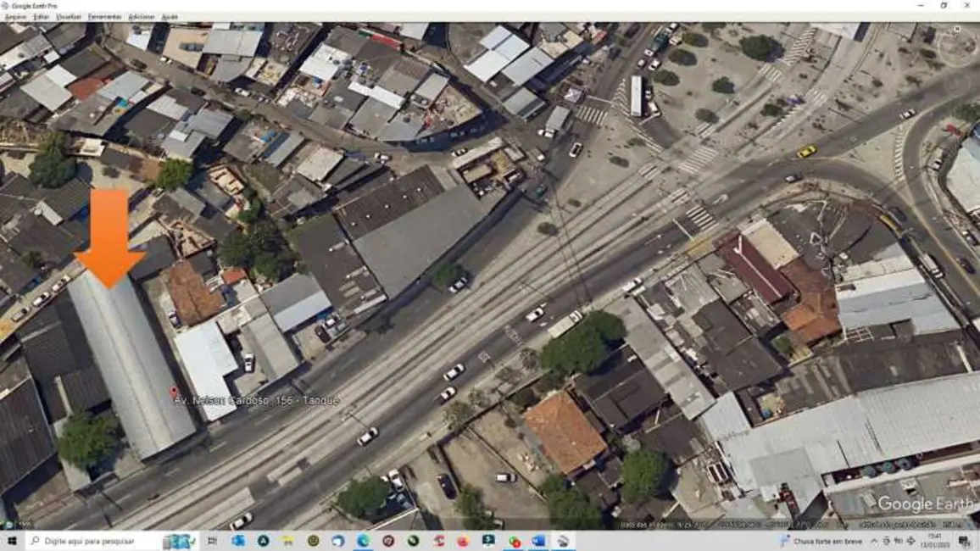Screen dimensions: 980x551
Task: Open Microsoft Edge from the taskbar
Action: tap(363, 541)
